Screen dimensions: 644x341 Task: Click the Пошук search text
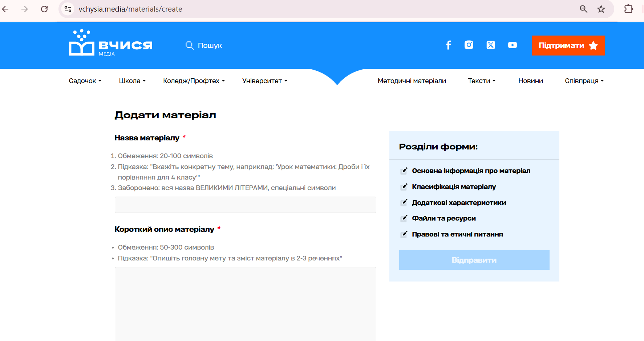210,45
